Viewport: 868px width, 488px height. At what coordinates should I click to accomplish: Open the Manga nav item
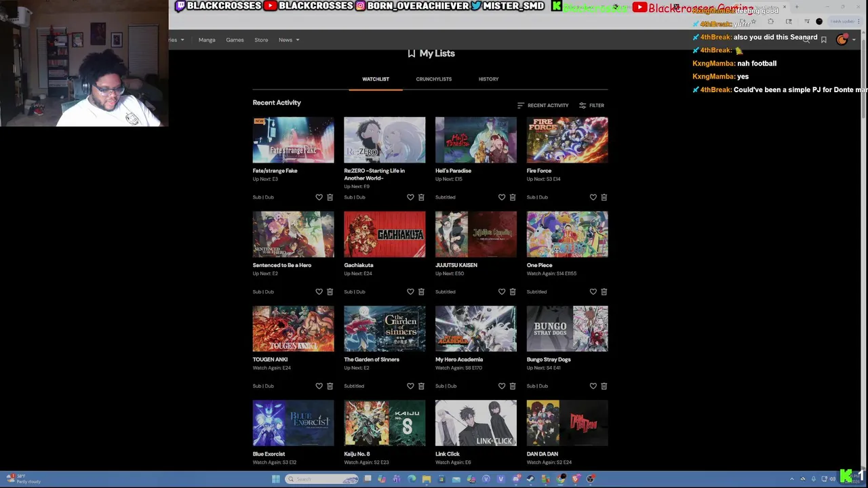pyautogui.click(x=207, y=40)
